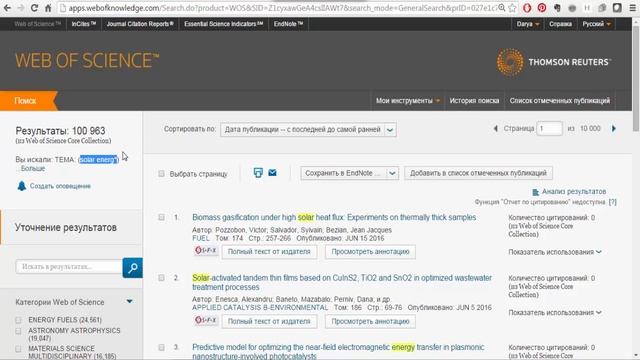Click the help [?] citation report icon

pyautogui.click(x=612, y=202)
